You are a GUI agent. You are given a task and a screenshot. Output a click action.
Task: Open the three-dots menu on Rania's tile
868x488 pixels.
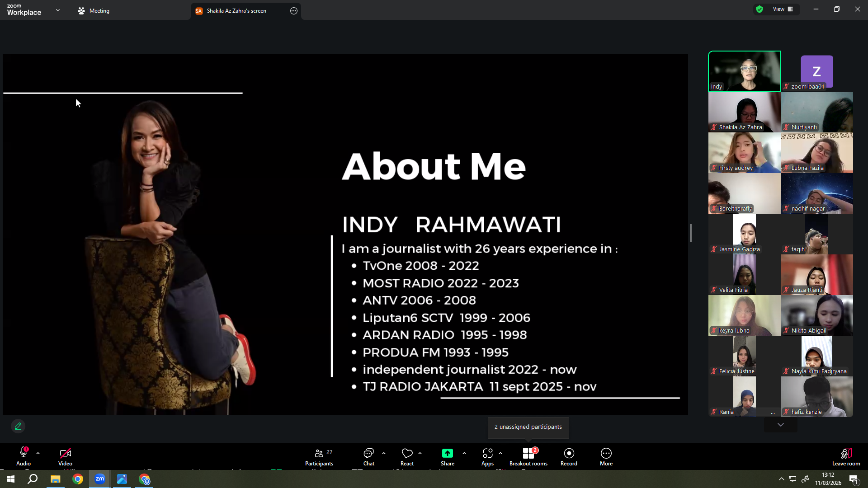(x=773, y=412)
